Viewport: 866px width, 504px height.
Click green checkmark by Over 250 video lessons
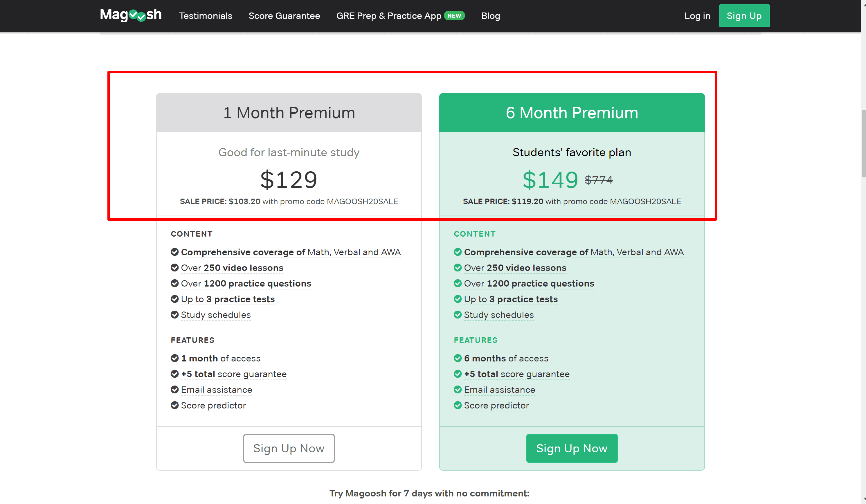(458, 267)
